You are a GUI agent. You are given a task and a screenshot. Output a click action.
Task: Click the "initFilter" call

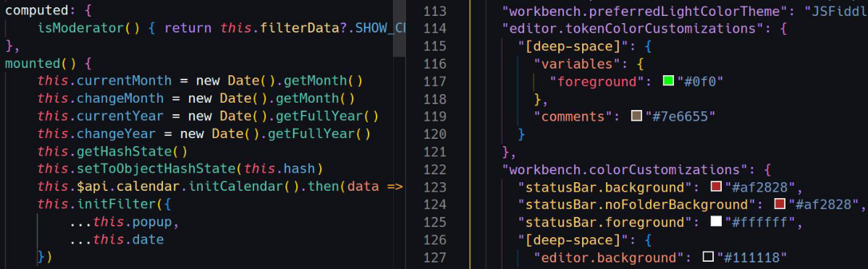tap(117, 204)
